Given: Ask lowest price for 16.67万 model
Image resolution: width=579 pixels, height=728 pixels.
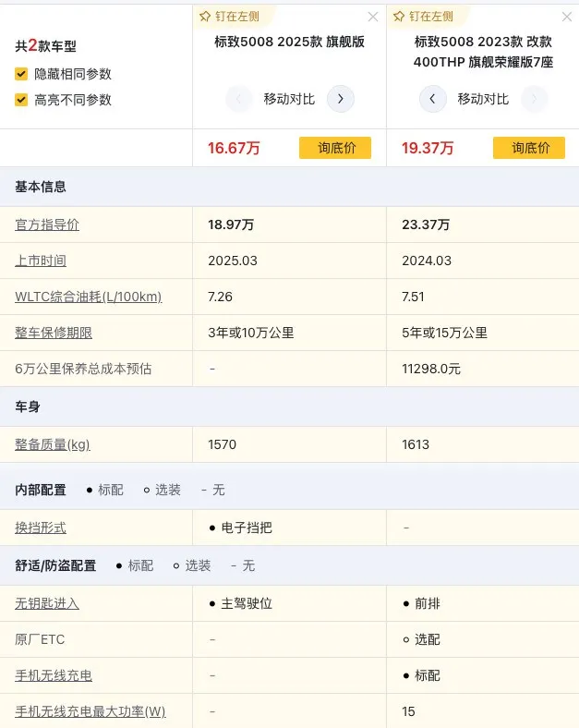Looking at the screenshot, I should (x=335, y=148).
